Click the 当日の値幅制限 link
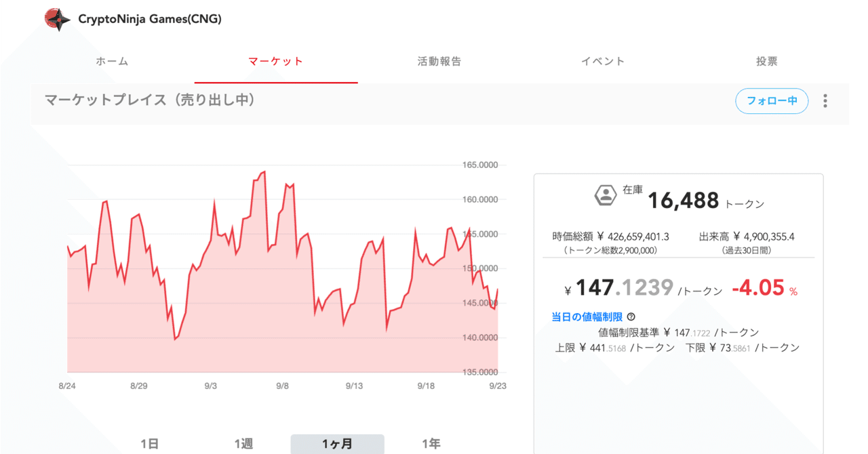868x454 pixels. coord(587,316)
